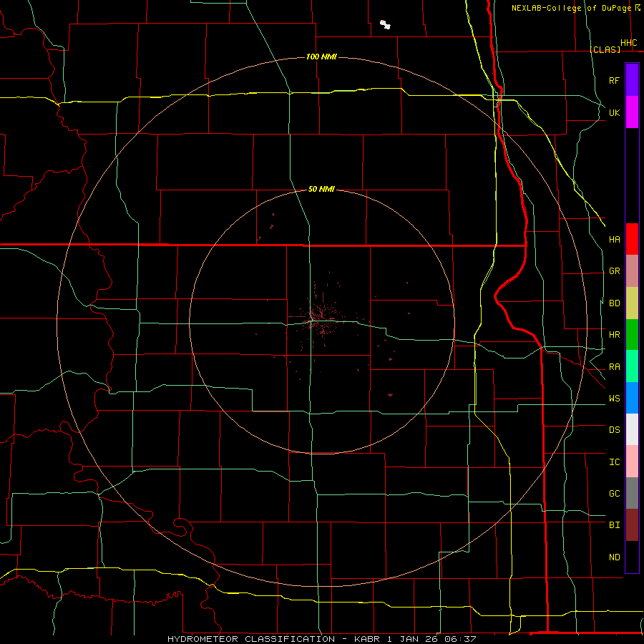Click the [CLAS] units label
644x644 pixels.
click(x=605, y=49)
